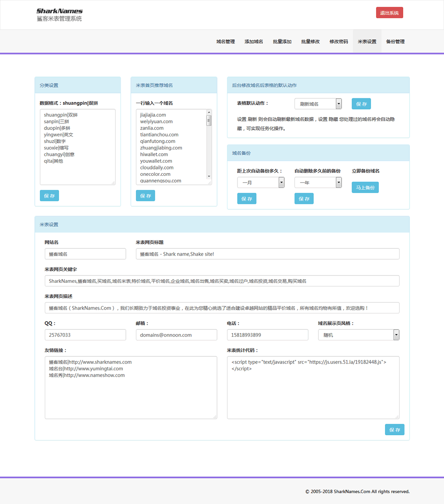This screenshot has width=444, height=504.
Task: Save the auto-backup interval setting
Action: [247, 199]
